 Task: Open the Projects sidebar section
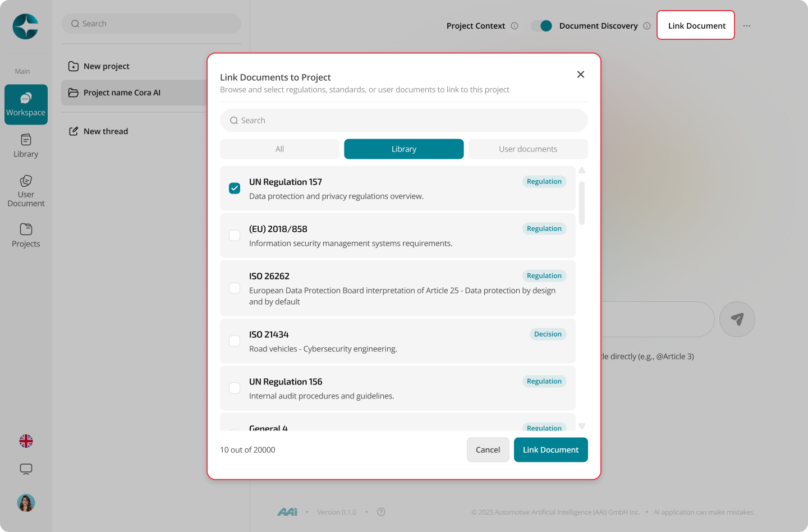pyautogui.click(x=26, y=236)
